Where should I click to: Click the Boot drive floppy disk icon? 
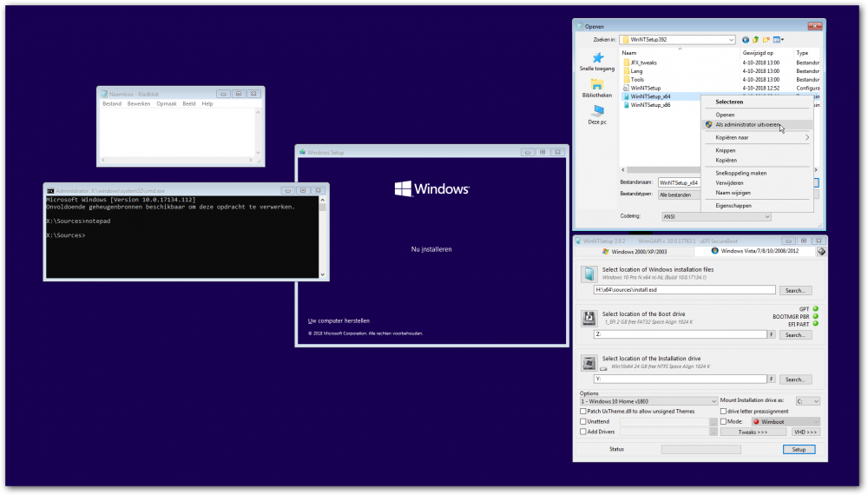pyautogui.click(x=589, y=319)
